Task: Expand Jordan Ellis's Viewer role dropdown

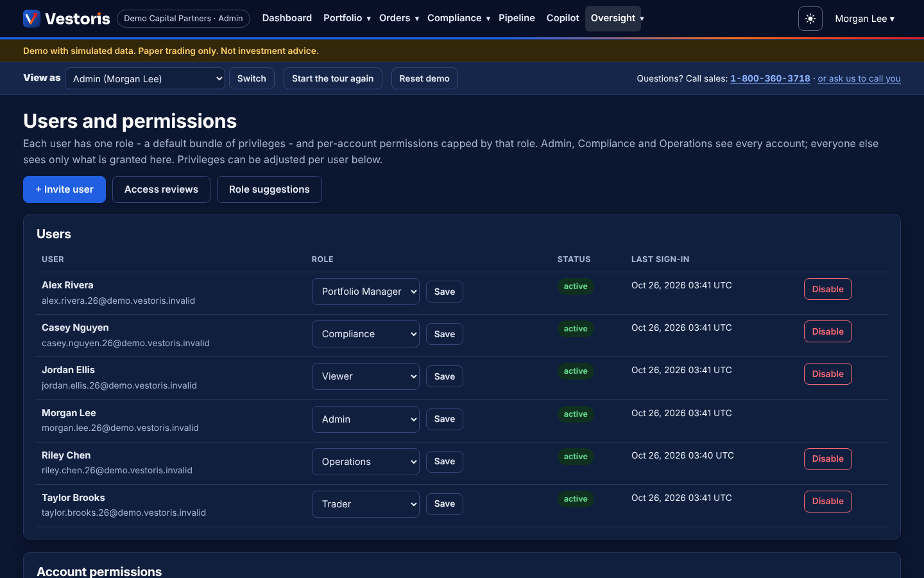Action: (x=366, y=376)
